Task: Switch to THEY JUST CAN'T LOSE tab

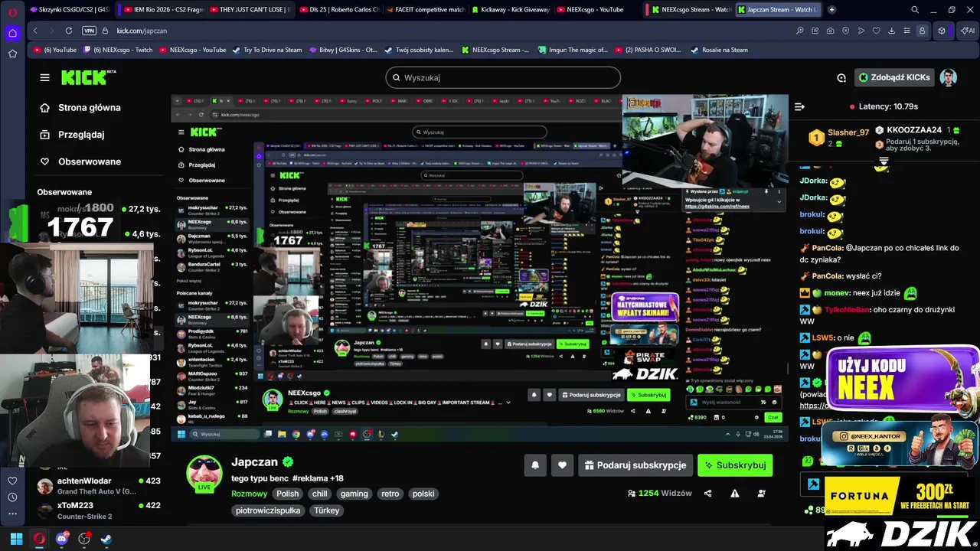Action: (250, 10)
